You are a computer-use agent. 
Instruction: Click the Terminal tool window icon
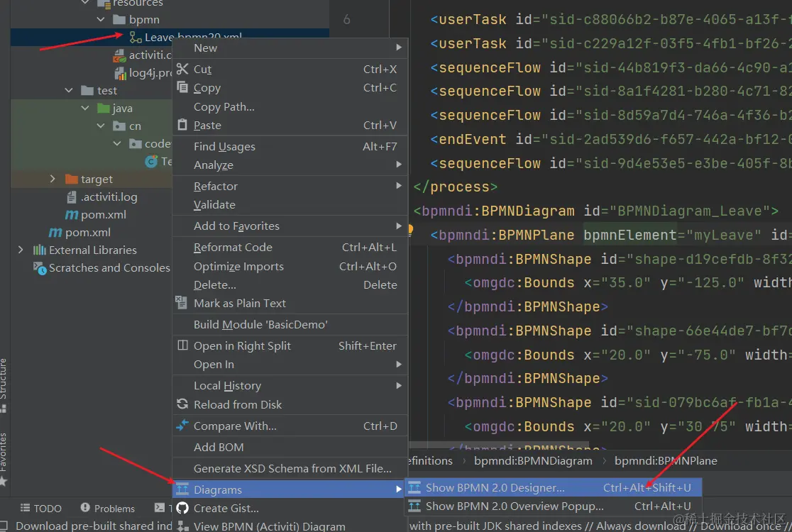pyautogui.click(x=160, y=508)
